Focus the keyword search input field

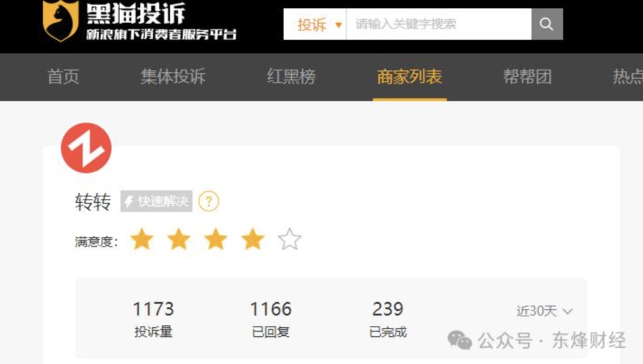coord(439,24)
